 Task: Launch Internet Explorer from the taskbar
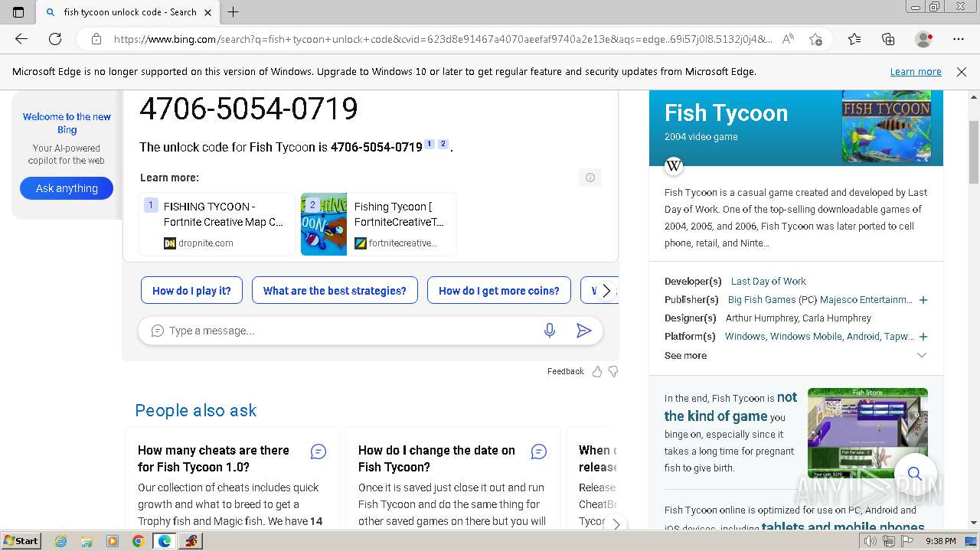click(x=61, y=541)
